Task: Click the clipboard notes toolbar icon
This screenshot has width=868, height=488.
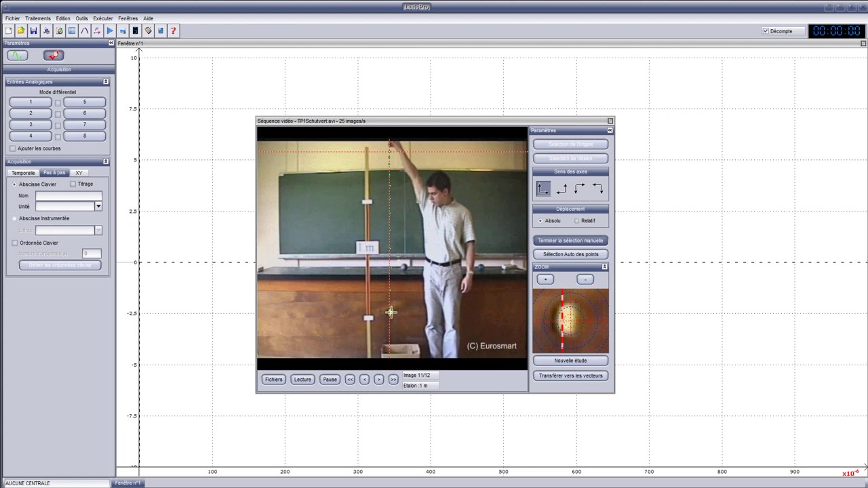Action: pyautogui.click(x=148, y=30)
